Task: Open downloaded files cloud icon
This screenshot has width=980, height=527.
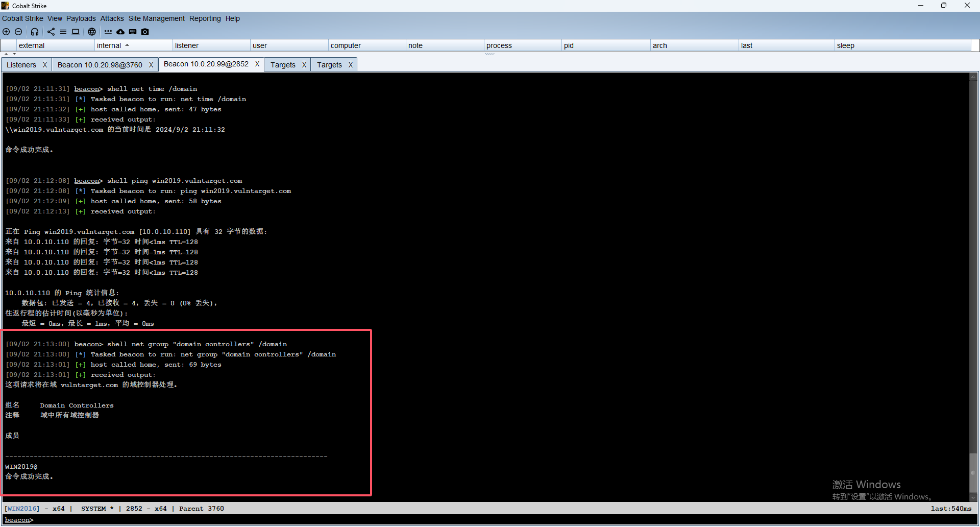Action: coord(120,32)
